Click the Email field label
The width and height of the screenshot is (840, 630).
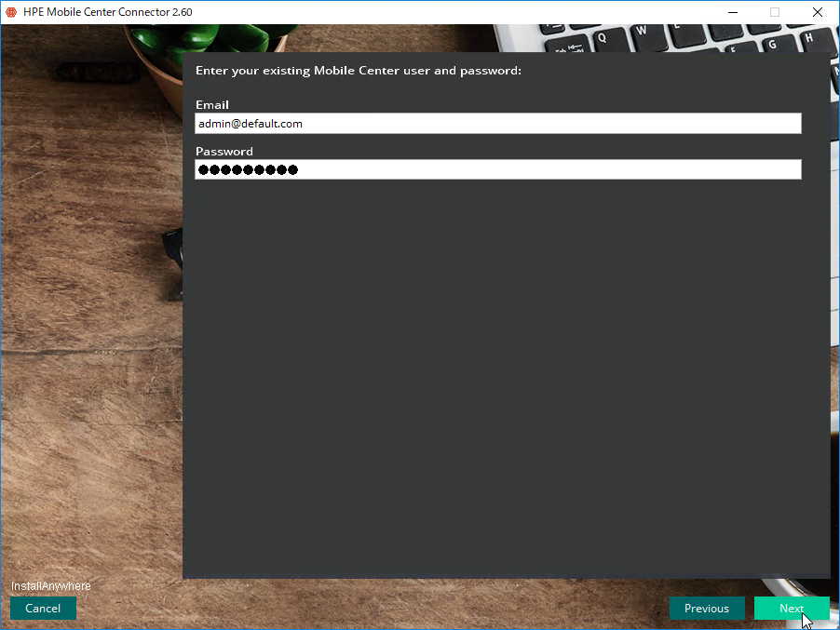click(212, 105)
